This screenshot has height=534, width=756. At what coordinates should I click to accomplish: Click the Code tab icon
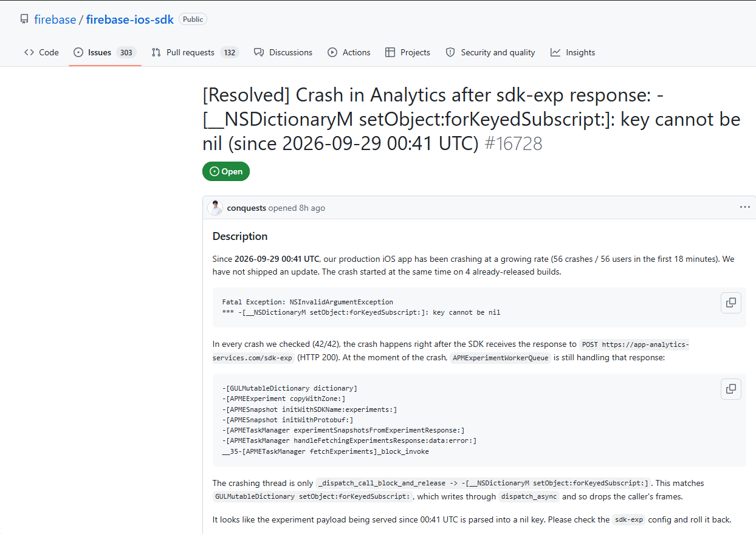coord(29,52)
